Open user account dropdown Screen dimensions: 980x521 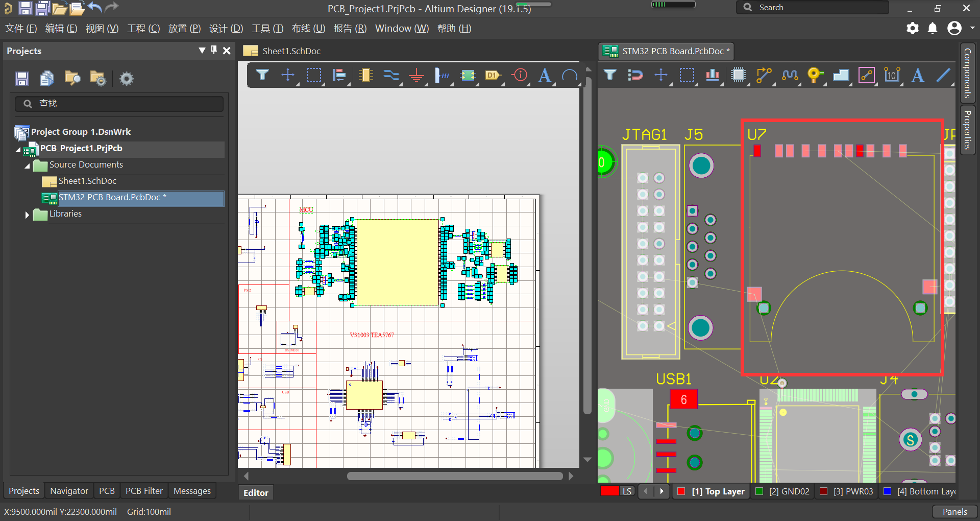(972, 28)
